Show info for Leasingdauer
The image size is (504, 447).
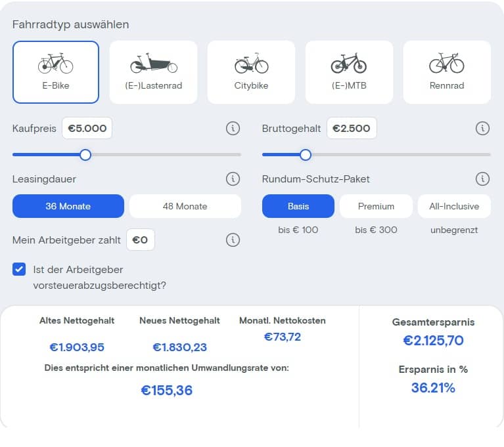click(233, 179)
